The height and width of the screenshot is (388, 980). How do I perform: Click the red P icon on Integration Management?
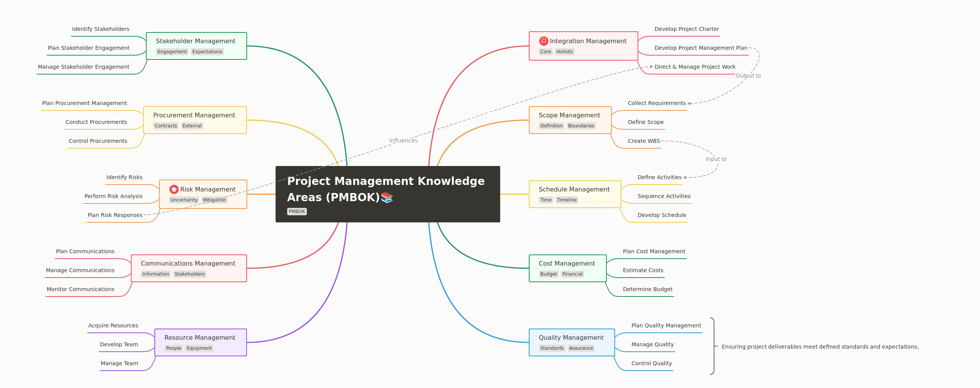[x=543, y=41]
